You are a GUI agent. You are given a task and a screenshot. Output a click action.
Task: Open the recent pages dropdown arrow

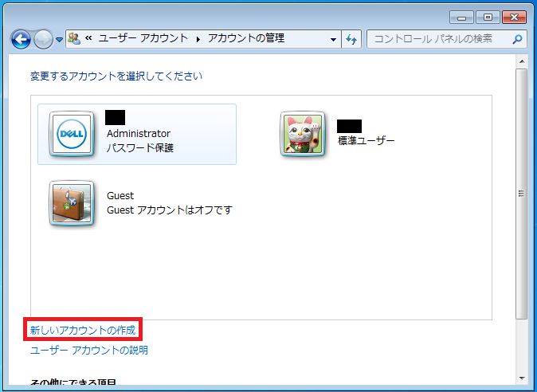point(59,40)
